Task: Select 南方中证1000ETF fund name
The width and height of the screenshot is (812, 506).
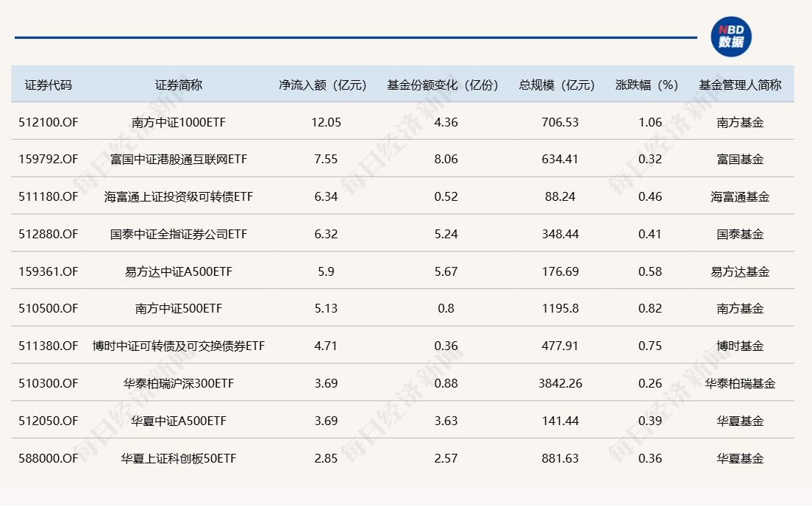Action: click(x=179, y=122)
